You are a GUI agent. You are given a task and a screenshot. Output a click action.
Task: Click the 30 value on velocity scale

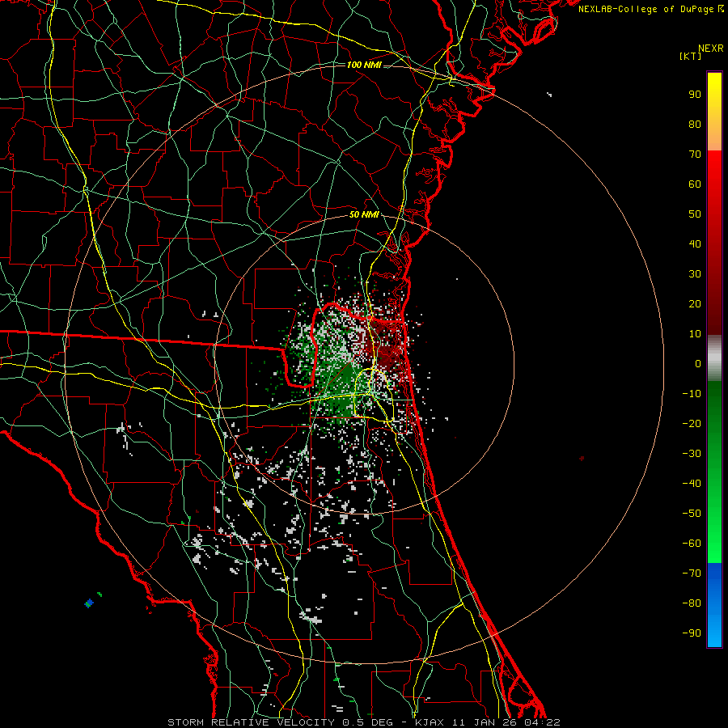tap(695, 274)
